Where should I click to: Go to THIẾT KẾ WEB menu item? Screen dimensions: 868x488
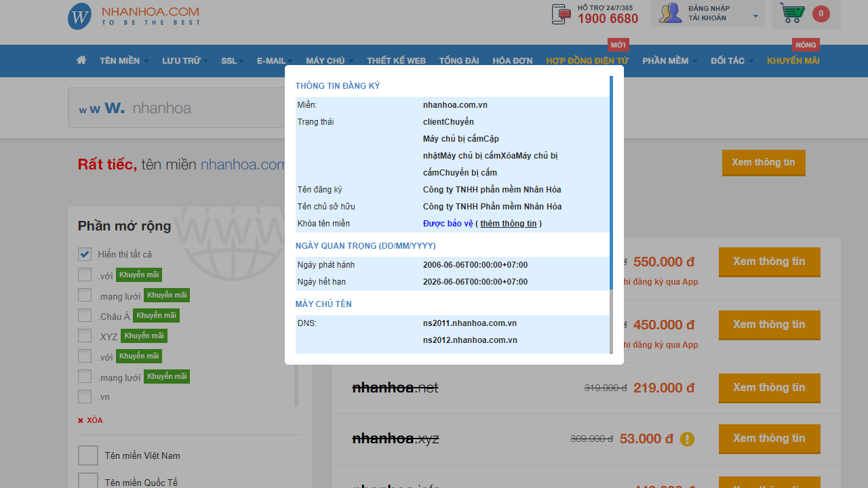pos(396,61)
